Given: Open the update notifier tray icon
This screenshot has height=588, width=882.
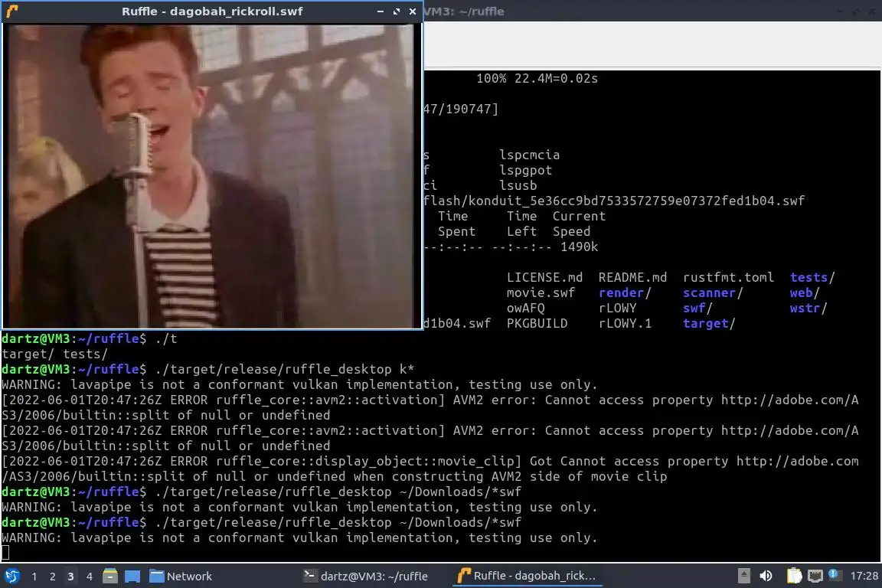Looking at the screenshot, I should 835,575.
